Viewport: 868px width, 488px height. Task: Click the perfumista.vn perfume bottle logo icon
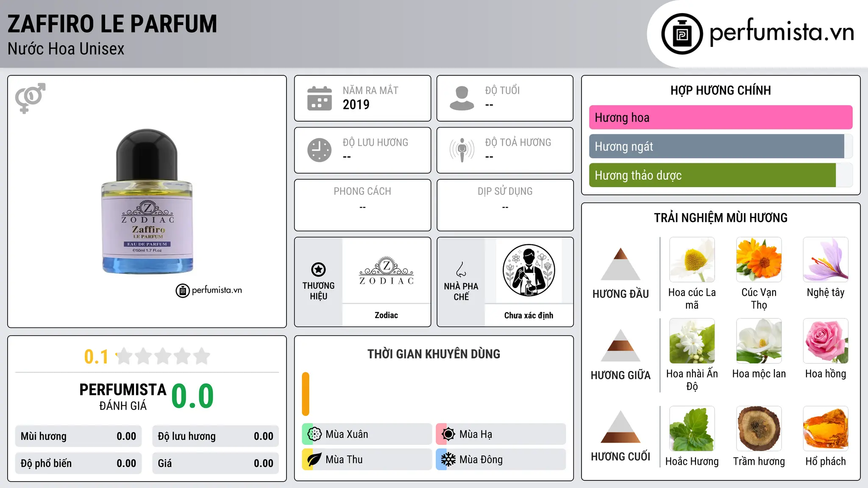682,34
